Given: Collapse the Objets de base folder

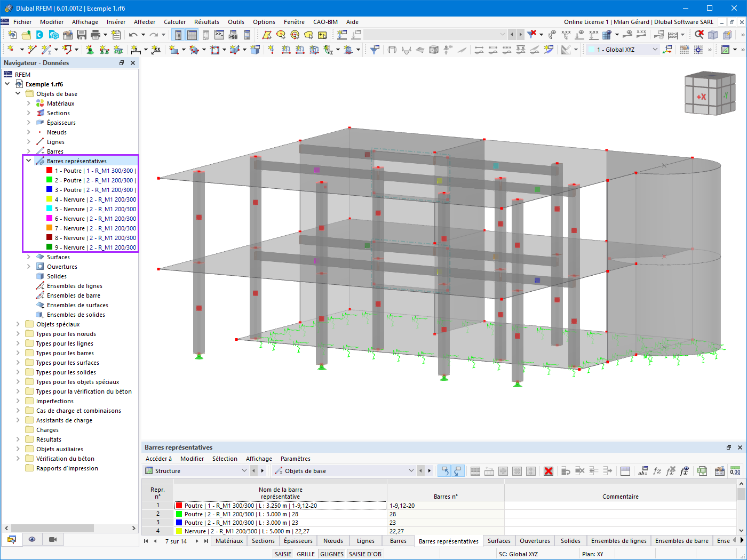Looking at the screenshot, I should [x=18, y=94].
